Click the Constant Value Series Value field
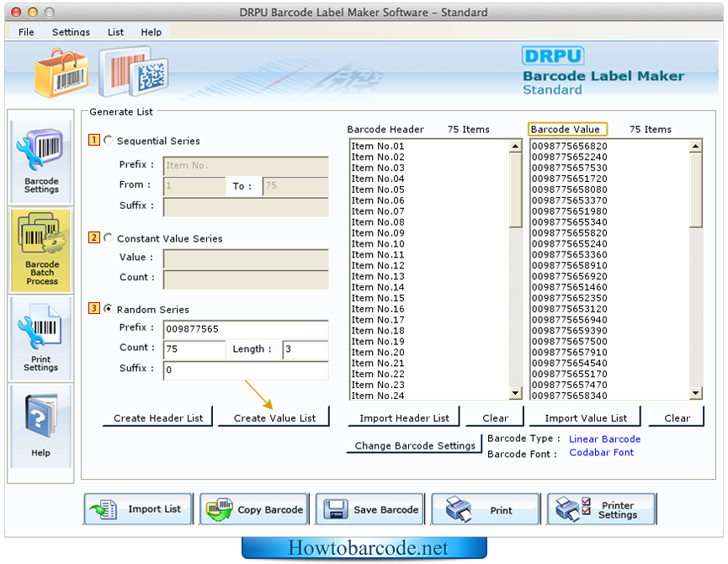728x564 pixels. 246,259
